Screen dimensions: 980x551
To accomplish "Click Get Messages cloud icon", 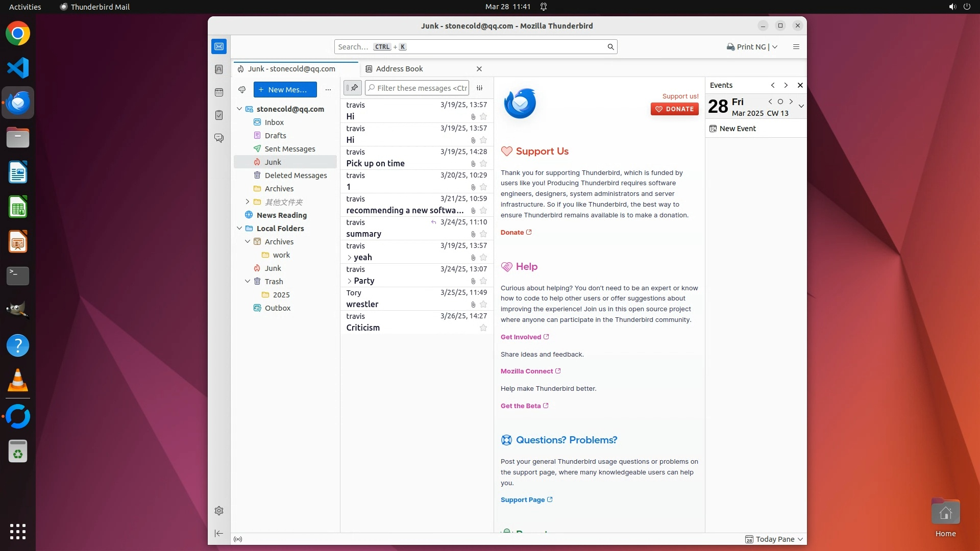I will (x=242, y=90).
